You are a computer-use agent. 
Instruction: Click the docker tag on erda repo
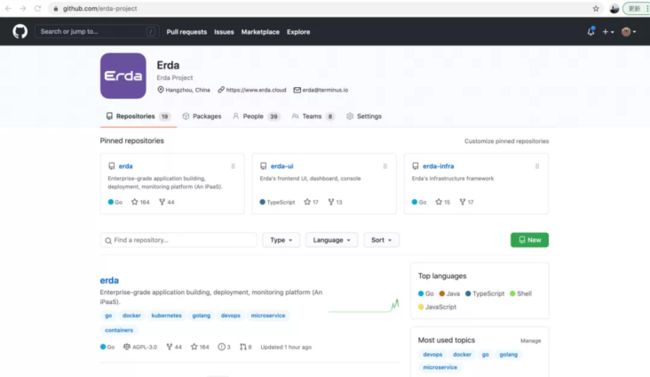pos(131,316)
